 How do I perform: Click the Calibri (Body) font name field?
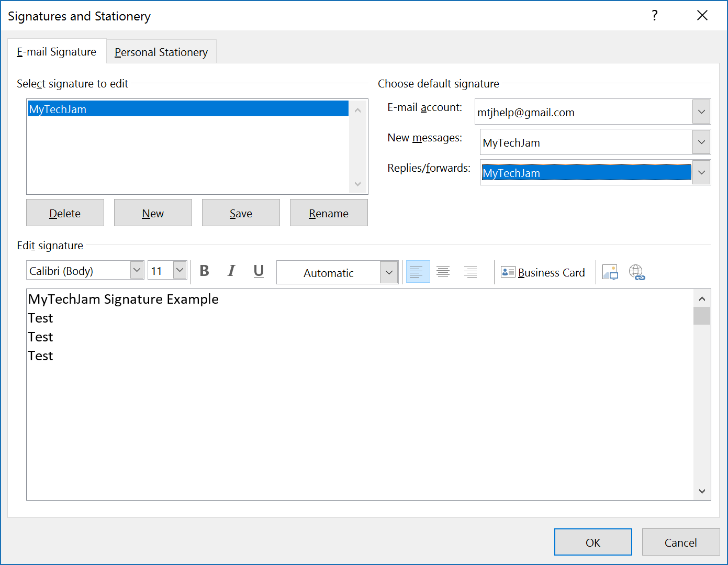click(79, 271)
